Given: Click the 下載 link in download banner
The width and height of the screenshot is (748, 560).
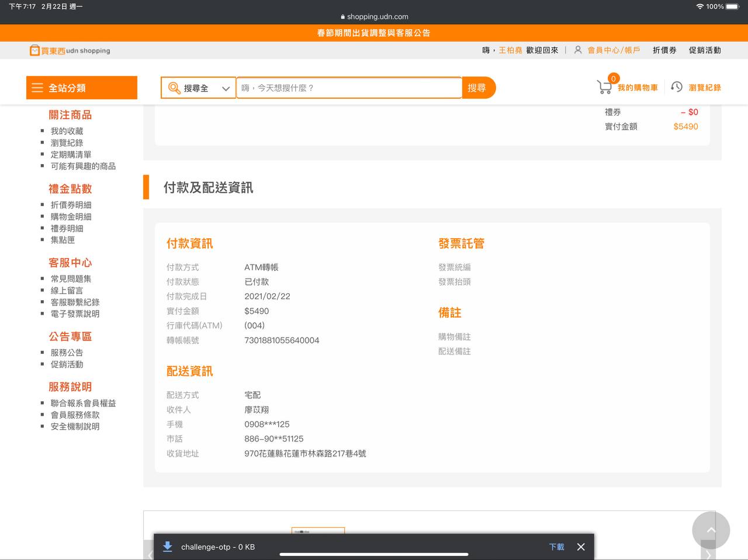Looking at the screenshot, I should [x=556, y=547].
